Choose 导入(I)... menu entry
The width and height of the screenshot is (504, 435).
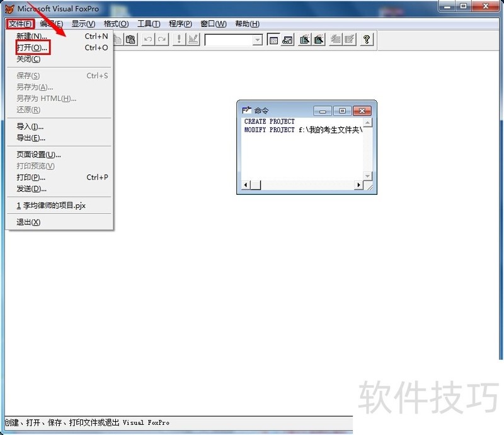[x=59, y=127]
